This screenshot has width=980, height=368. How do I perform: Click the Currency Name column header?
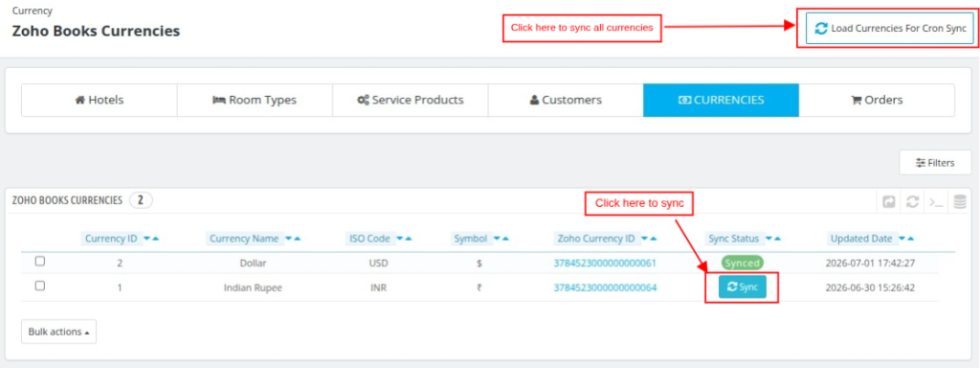(244, 239)
